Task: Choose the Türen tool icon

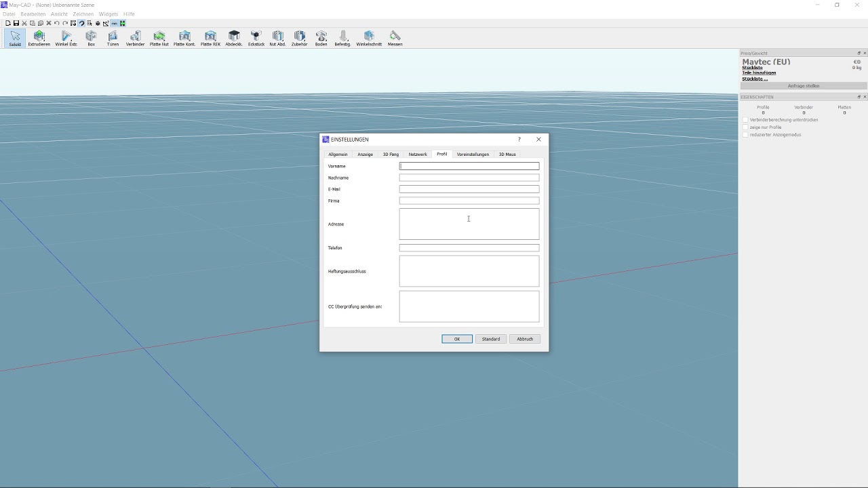Action: point(113,39)
